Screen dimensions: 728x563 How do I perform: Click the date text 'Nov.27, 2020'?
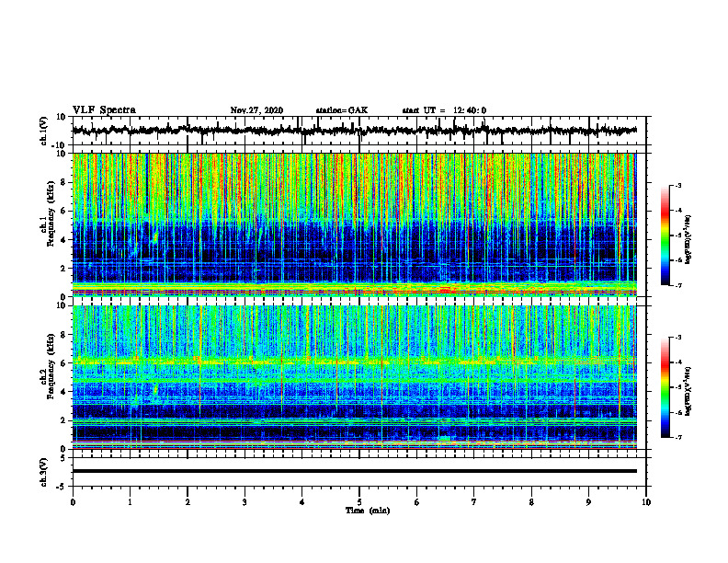click(x=256, y=110)
